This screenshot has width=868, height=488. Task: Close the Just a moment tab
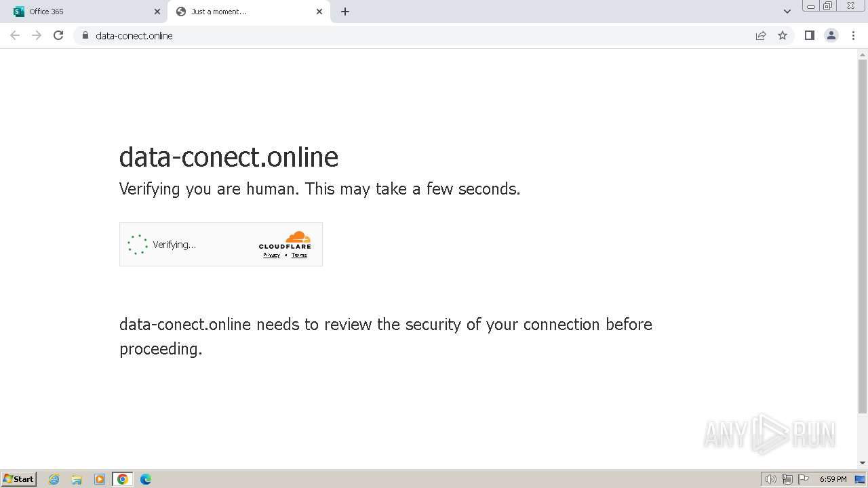click(x=319, y=12)
